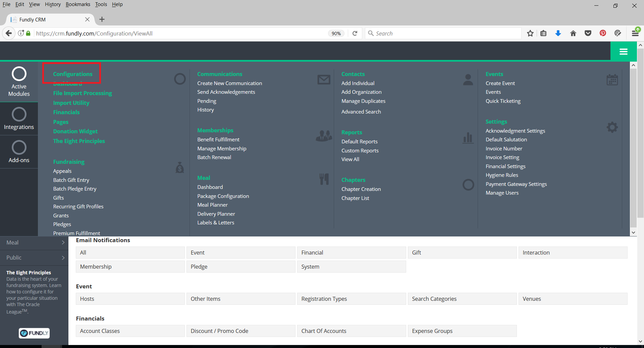Image resolution: width=644 pixels, height=348 pixels.
Task: Click the 90% zoom level indicator
Action: pos(336,33)
